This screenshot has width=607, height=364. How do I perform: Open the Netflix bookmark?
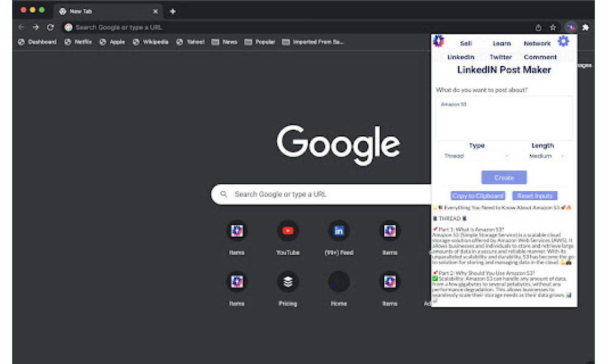pos(78,42)
